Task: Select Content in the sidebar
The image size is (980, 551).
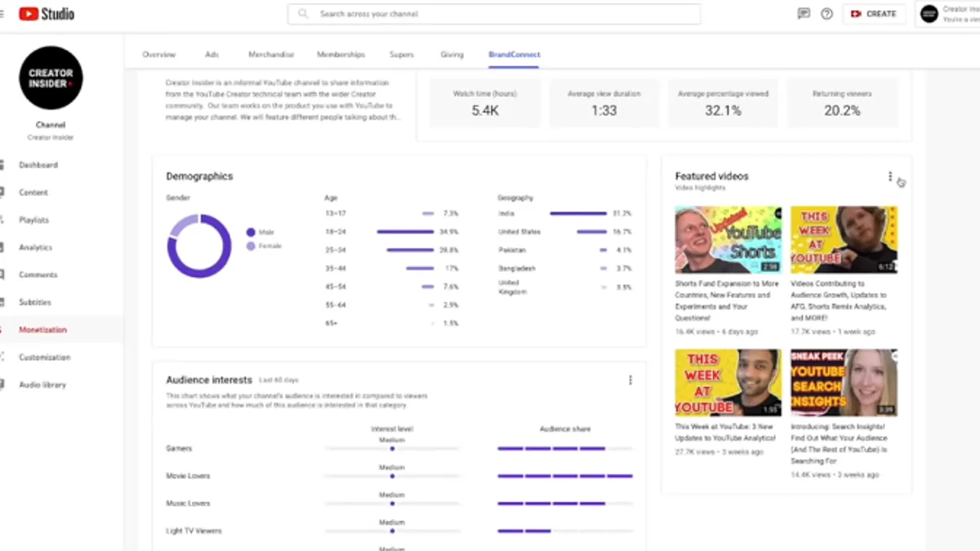Action: (33, 192)
